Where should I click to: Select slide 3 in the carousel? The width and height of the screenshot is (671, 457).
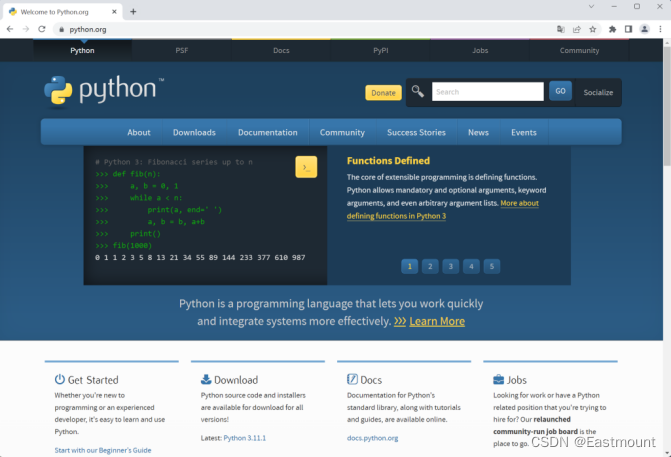click(451, 267)
